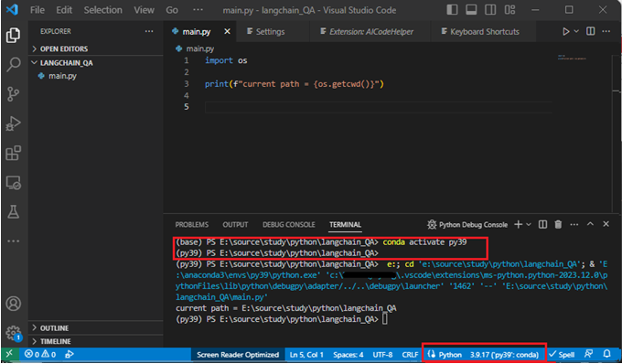622x364 pixels.
Task: Toggle the bottom panel layout button
Action: pos(471,10)
